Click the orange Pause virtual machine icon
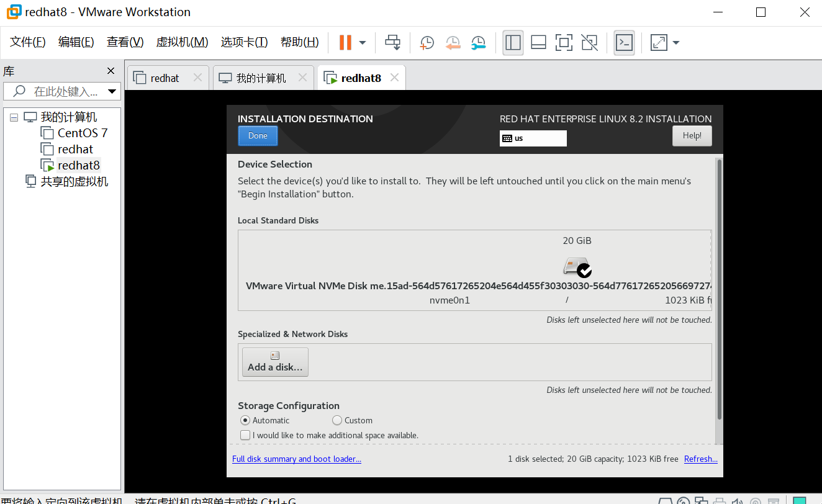 [x=345, y=42]
